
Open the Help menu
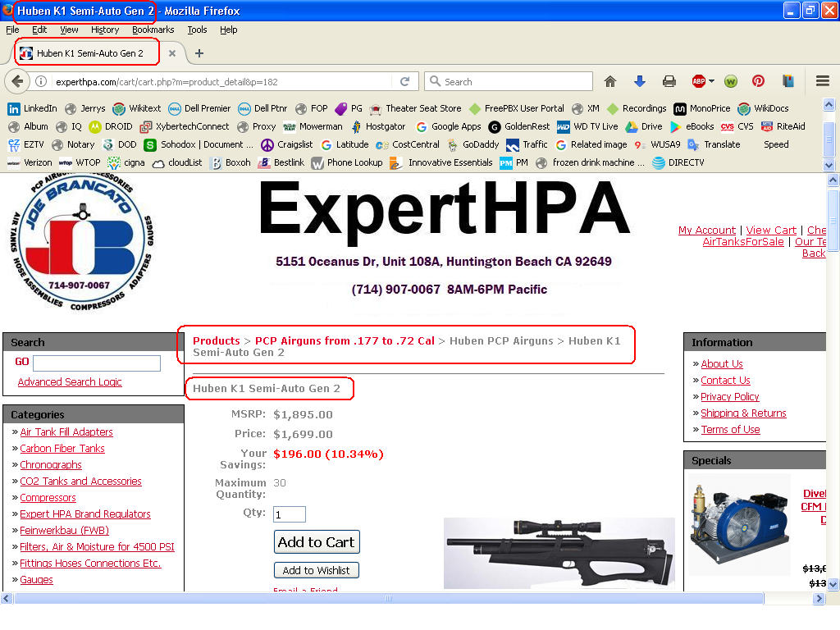coord(229,30)
